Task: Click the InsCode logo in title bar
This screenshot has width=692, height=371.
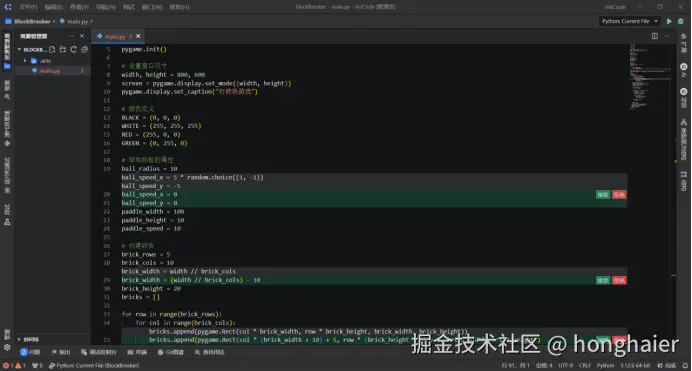Action: pos(8,7)
